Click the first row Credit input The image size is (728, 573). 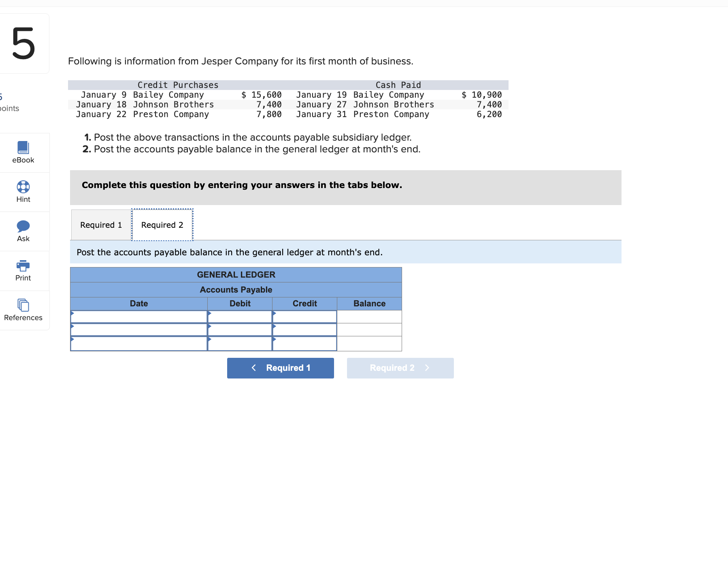point(304,317)
